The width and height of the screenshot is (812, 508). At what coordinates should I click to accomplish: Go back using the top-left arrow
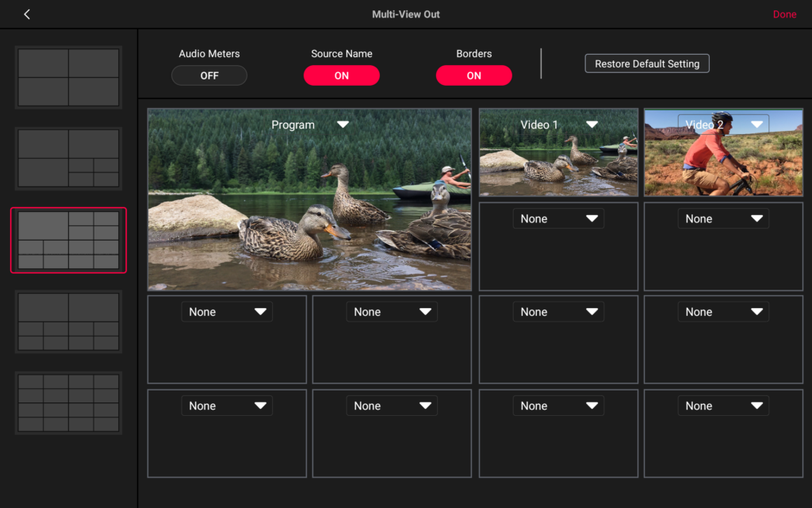click(27, 14)
